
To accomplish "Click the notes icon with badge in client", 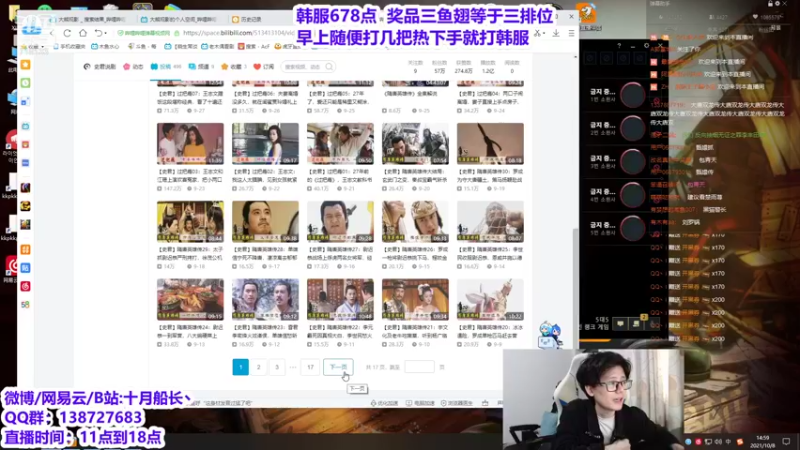I will point(637,323).
